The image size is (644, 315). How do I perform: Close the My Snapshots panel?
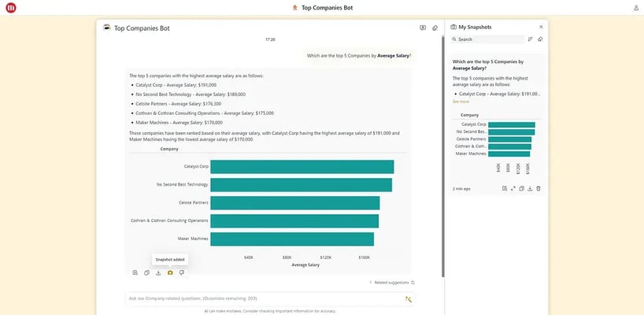pos(541,27)
